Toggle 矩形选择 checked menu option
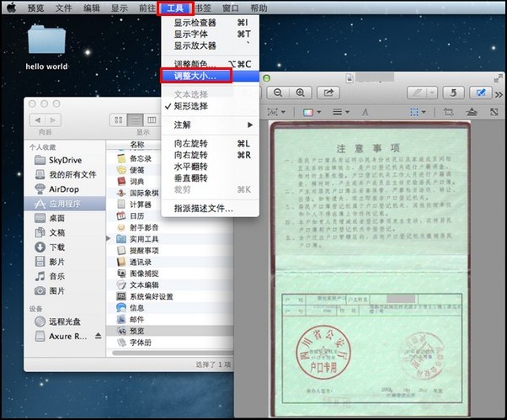This screenshot has height=420, width=507. point(191,106)
